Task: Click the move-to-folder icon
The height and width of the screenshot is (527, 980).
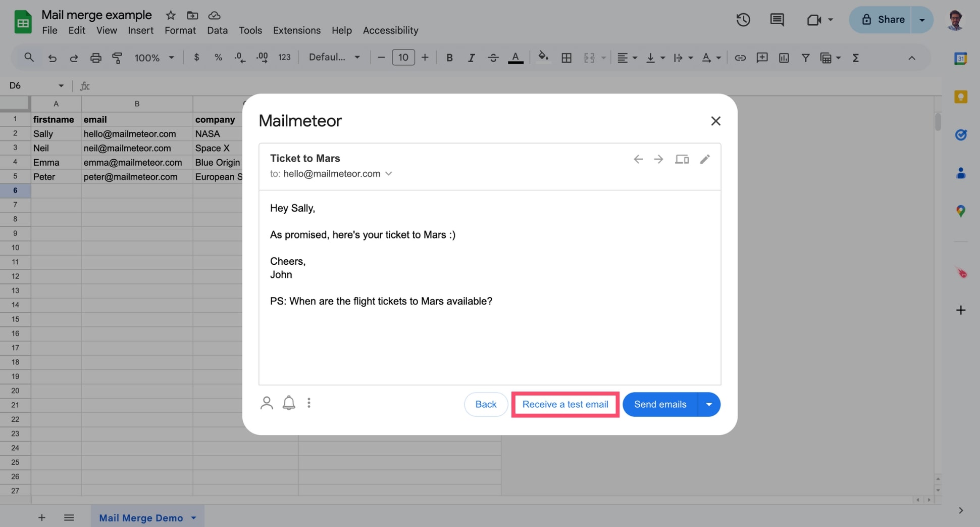Action: tap(192, 15)
